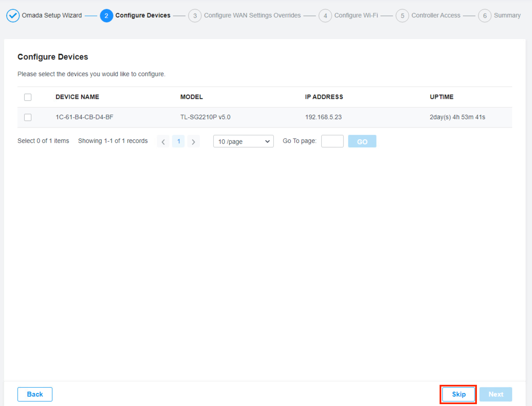This screenshot has height=406, width=532.
Task: Open the 10 /page dropdown
Action: click(x=243, y=141)
